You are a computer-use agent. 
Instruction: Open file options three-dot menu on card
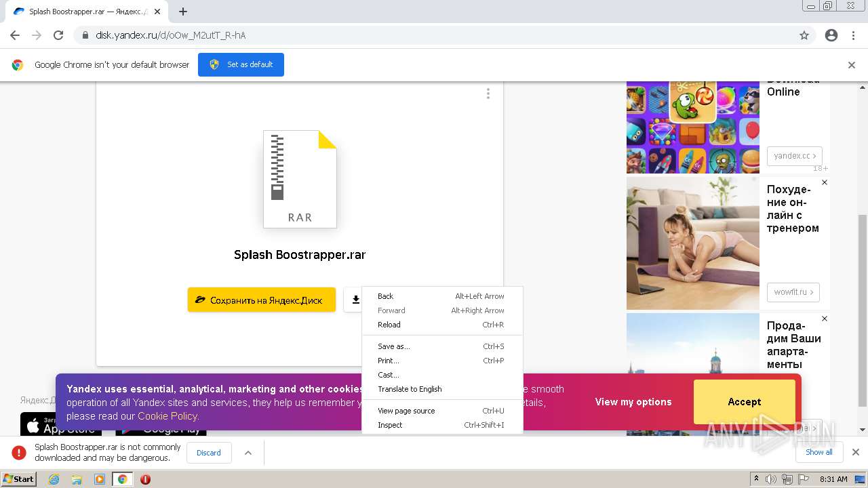(488, 94)
